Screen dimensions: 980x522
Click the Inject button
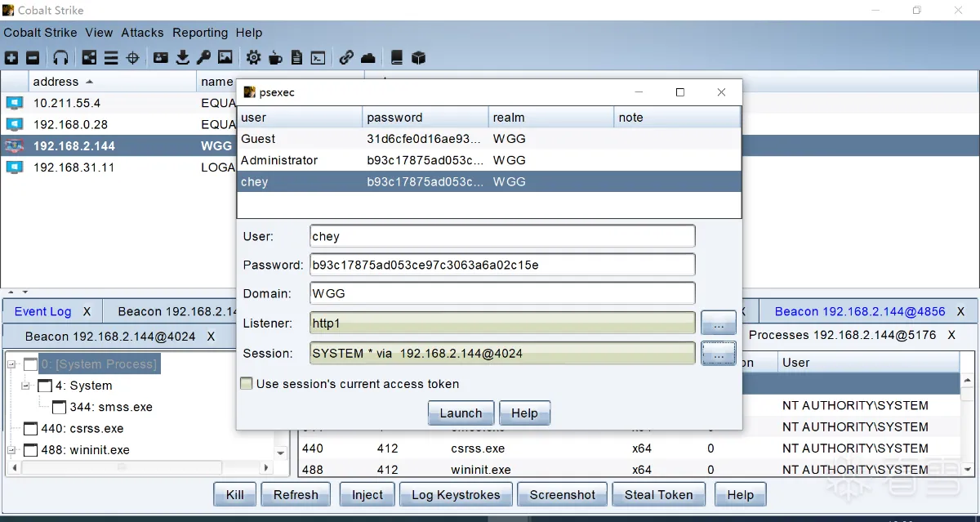tap(367, 494)
